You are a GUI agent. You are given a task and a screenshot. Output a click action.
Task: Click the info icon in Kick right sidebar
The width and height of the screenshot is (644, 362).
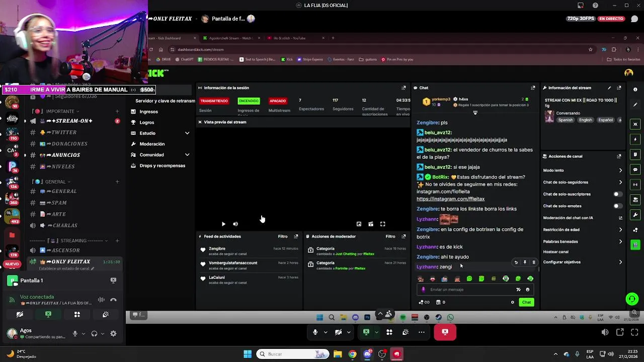coord(635,89)
